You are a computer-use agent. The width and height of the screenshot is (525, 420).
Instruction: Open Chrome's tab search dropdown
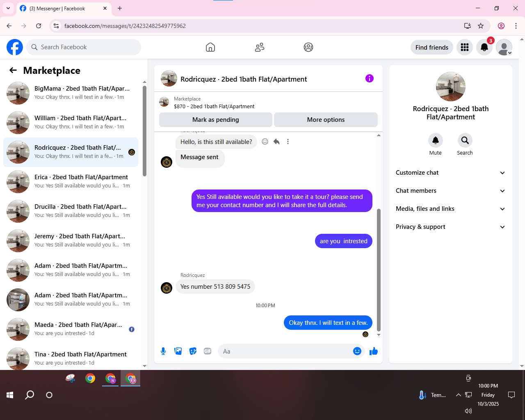8,8
